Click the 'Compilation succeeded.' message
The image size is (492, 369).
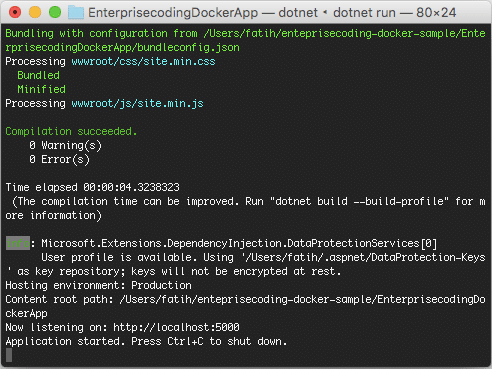tap(71, 131)
